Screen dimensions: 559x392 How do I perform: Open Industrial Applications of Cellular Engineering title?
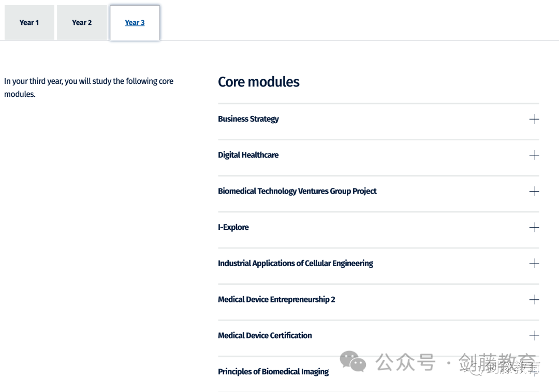click(295, 263)
